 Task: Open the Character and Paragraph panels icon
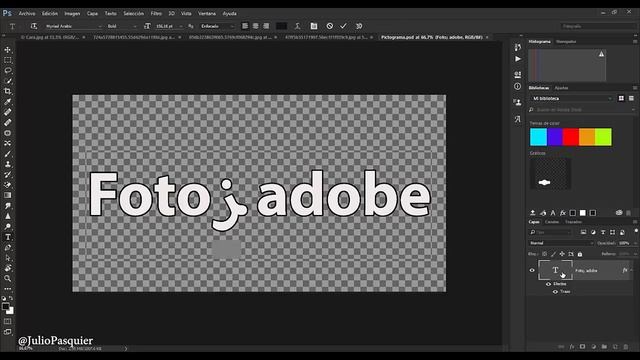pos(313,26)
